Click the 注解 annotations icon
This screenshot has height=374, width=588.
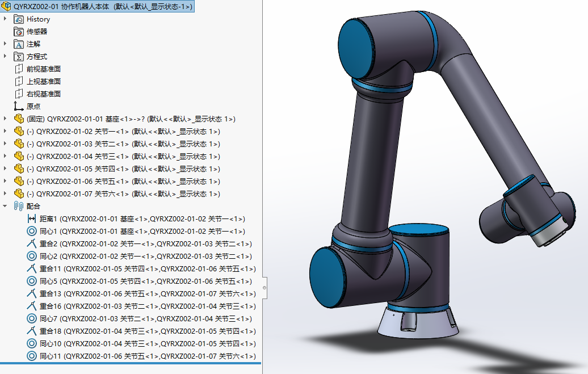tap(19, 44)
